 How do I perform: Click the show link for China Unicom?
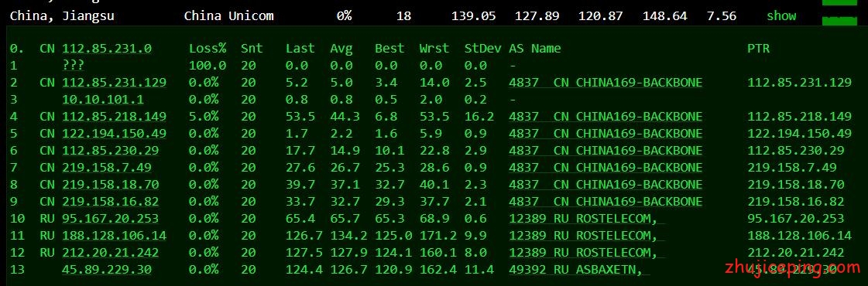click(x=781, y=16)
